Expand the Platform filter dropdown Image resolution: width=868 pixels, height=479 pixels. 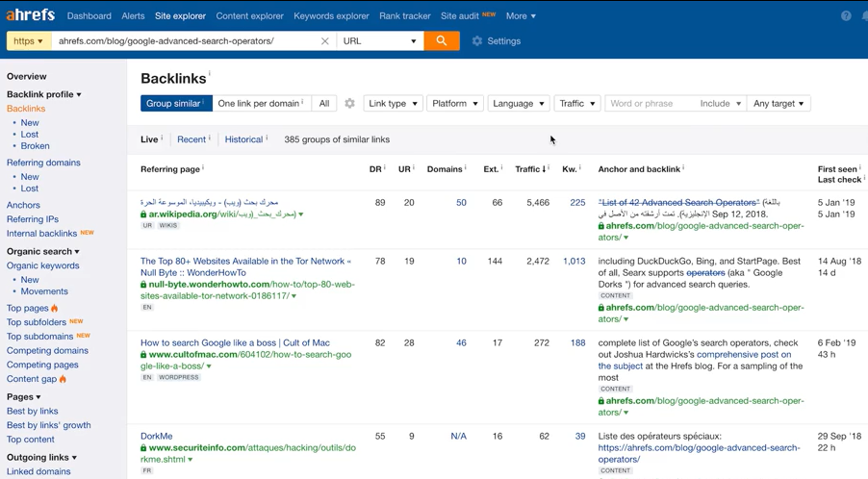[454, 104]
